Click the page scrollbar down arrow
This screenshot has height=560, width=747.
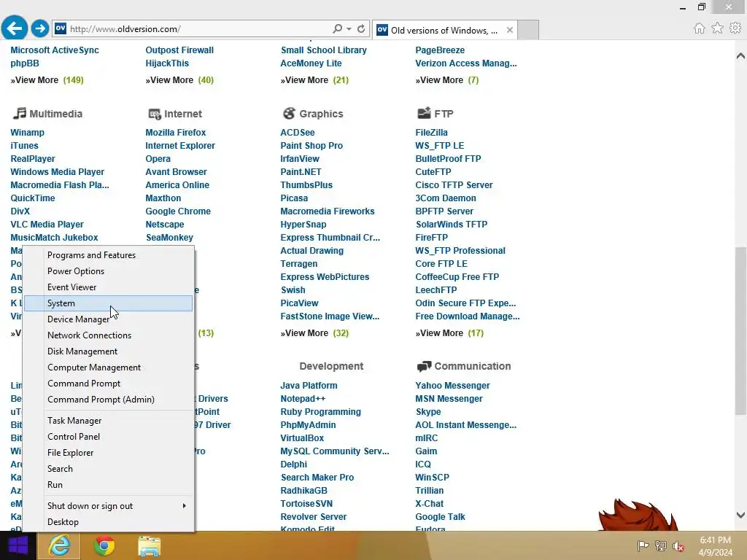[x=740, y=515]
